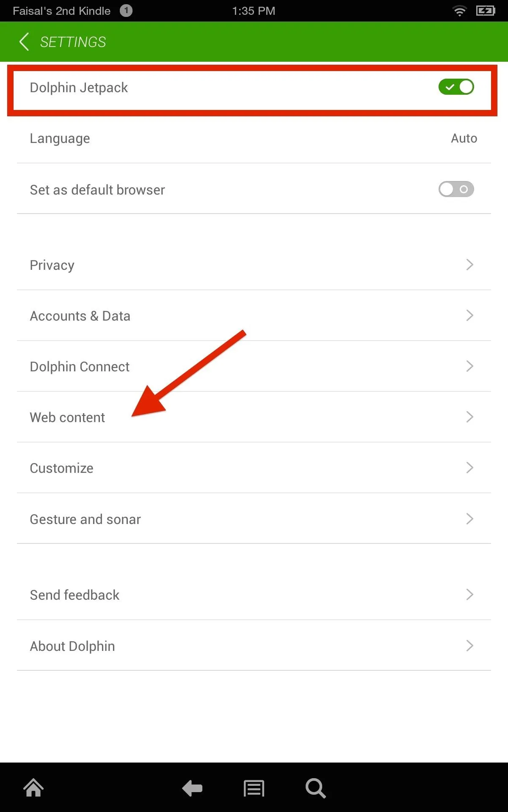Tap the back arrow in bottom navigation
The width and height of the screenshot is (508, 812).
pyautogui.click(x=192, y=788)
